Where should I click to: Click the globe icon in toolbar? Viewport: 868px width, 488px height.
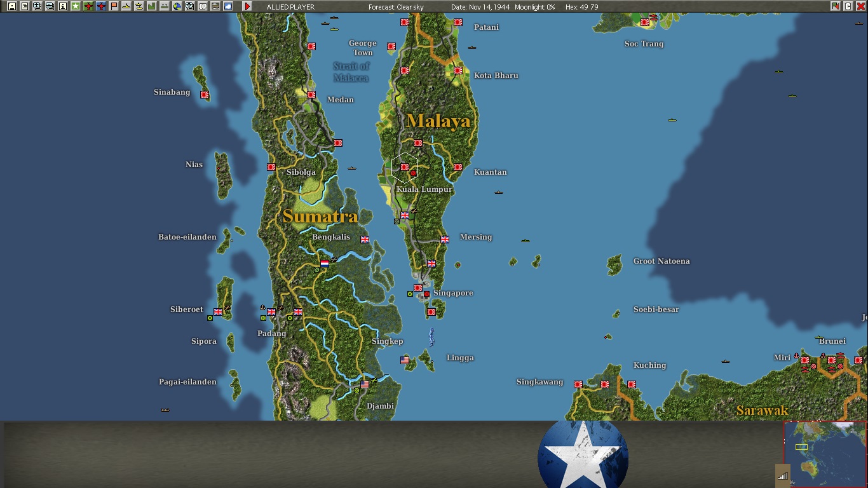(x=177, y=6)
